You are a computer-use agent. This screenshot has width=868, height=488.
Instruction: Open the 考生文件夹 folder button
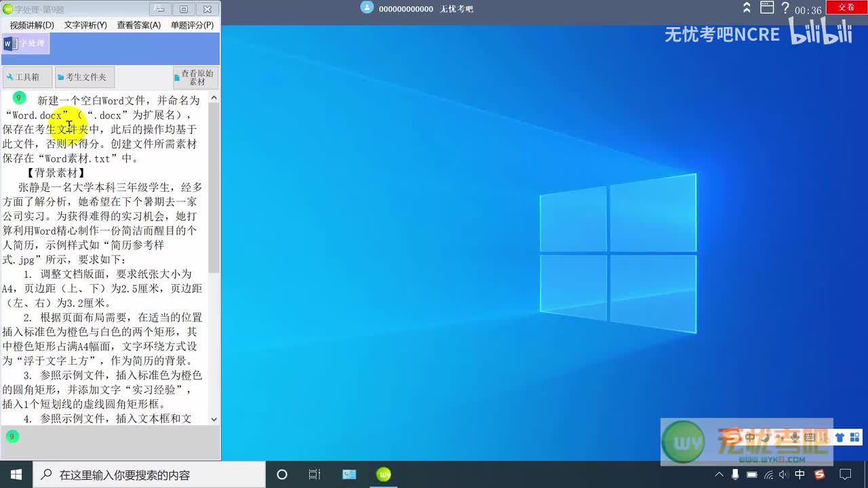pyautogui.click(x=85, y=77)
